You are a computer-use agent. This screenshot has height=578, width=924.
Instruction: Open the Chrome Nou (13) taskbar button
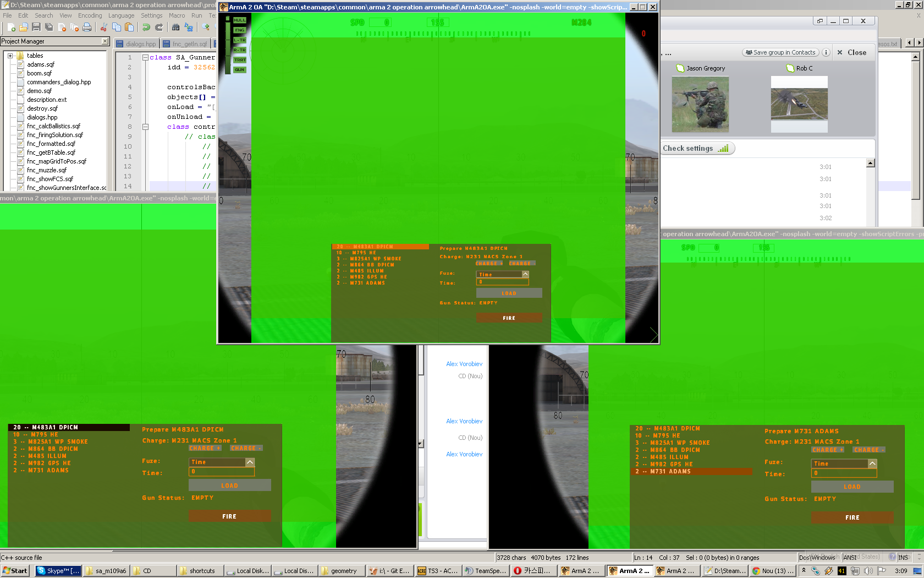pyautogui.click(x=773, y=571)
